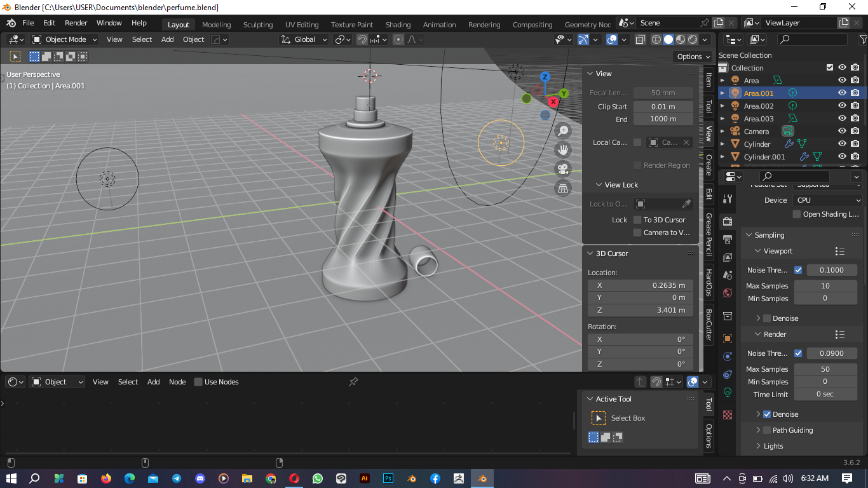
Task: Open the Tool properties tab icon
Action: coord(728,200)
